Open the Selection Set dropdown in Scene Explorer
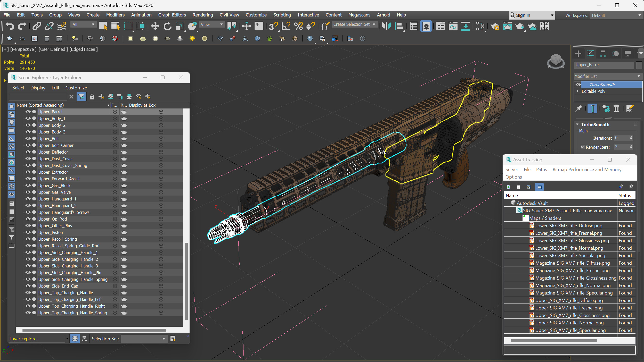The height and width of the screenshot is (362, 644). 144,339
